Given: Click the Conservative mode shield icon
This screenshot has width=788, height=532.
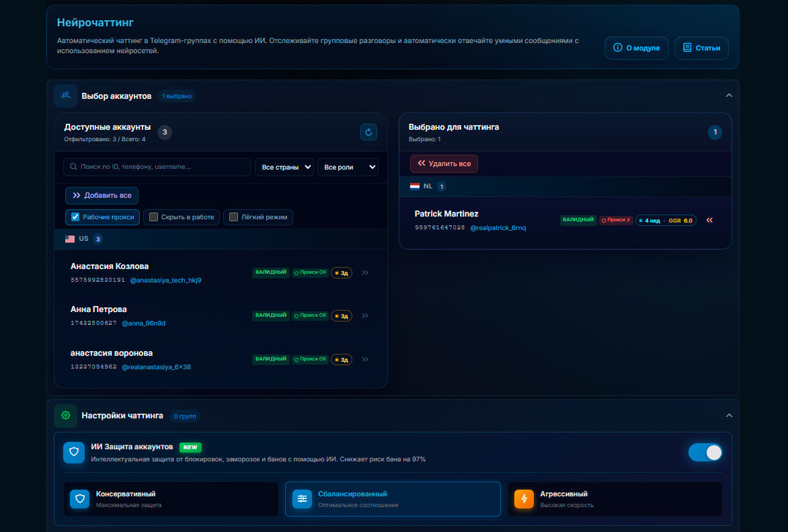Looking at the screenshot, I should pyautogui.click(x=80, y=499).
